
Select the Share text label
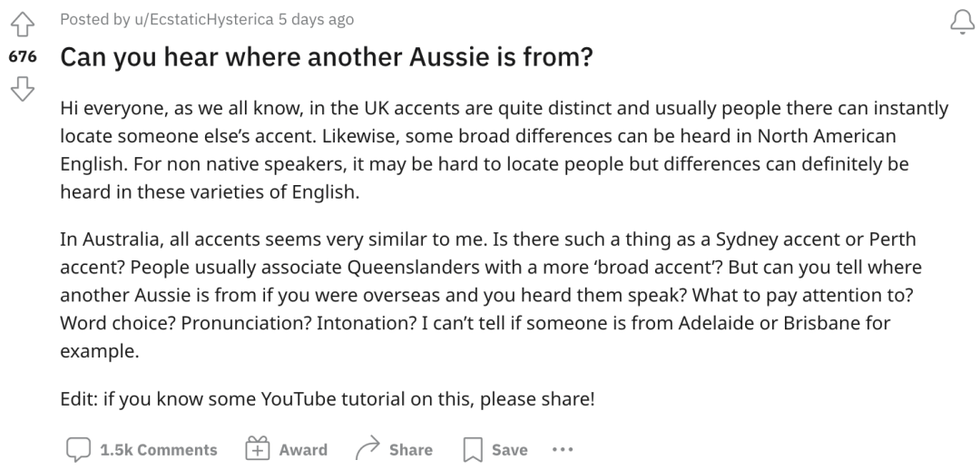pos(410,450)
